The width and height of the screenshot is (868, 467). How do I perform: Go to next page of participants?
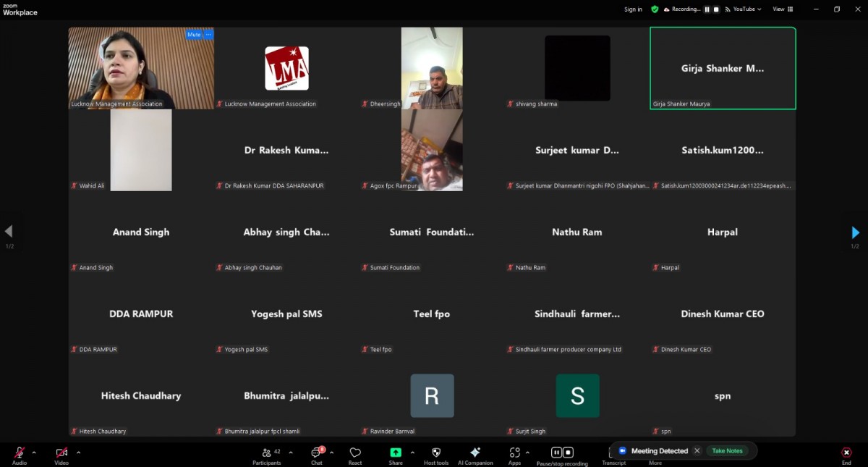[x=856, y=232]
